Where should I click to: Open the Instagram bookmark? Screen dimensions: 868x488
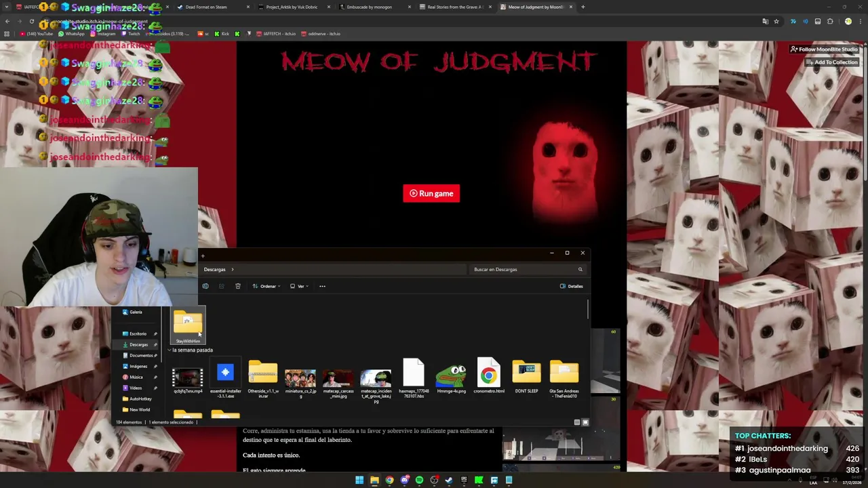tap(102, 34)
